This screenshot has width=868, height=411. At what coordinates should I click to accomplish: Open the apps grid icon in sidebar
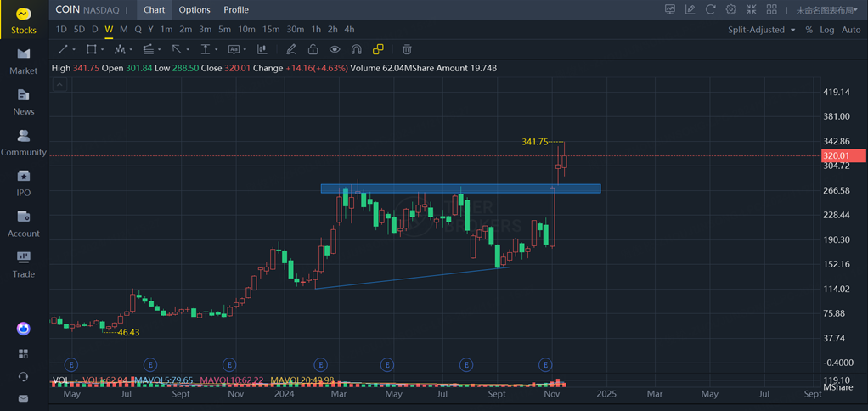pos(23,353)
